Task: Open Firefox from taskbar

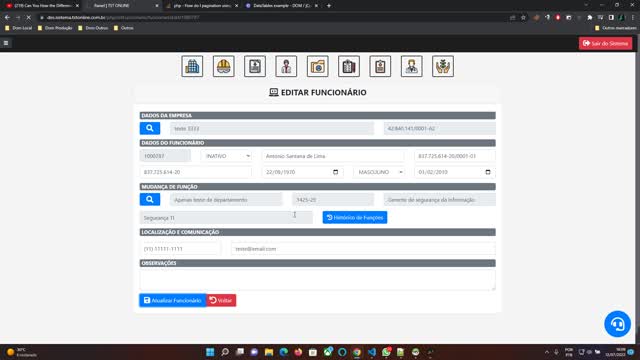Action: pyautogui.click(x=298, y=352)
